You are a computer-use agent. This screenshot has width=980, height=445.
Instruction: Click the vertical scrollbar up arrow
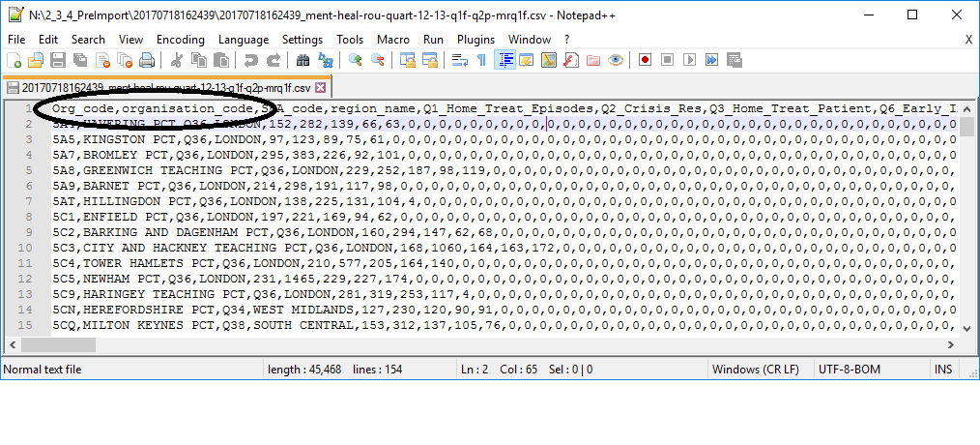[966, 107]
